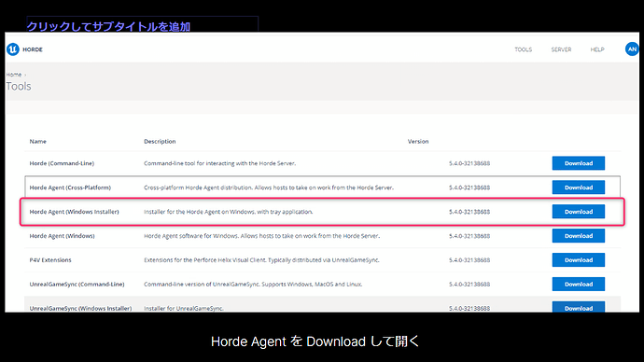Screen dimensions: 644x362
Task: Click description 'Horde Agent software for Windows'
Action: click(261, 236)
